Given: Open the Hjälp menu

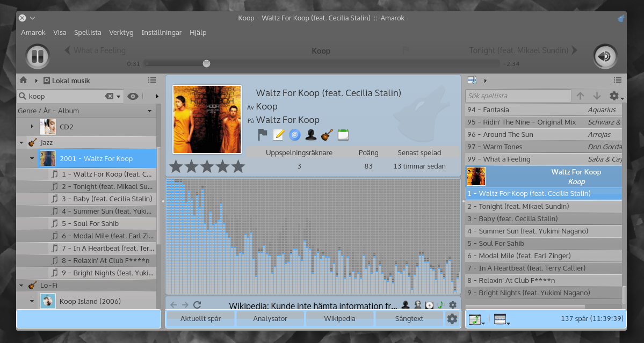Looking at the screenshot, I should (x=198, y=32).
